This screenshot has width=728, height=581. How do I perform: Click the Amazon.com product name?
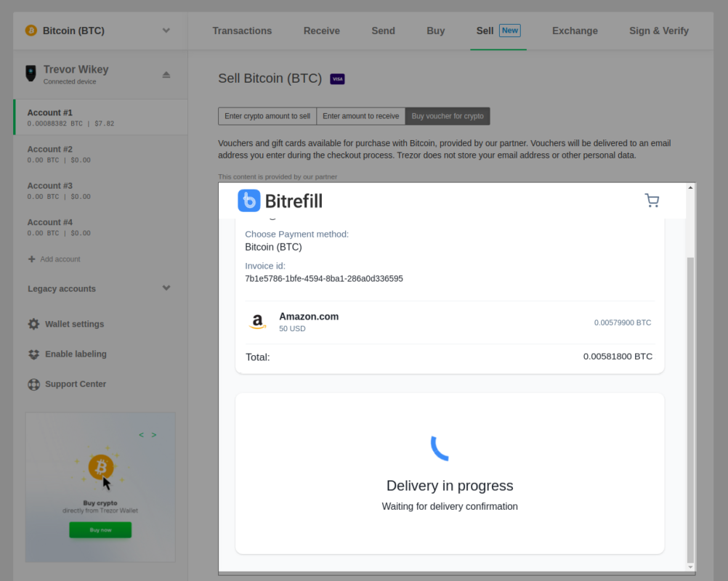click(x=309, y=317)
